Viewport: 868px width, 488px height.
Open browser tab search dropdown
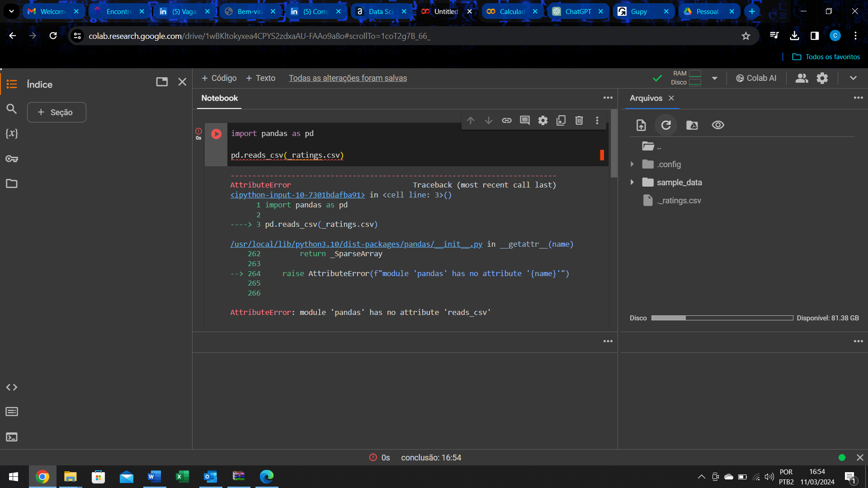(11, 11)
